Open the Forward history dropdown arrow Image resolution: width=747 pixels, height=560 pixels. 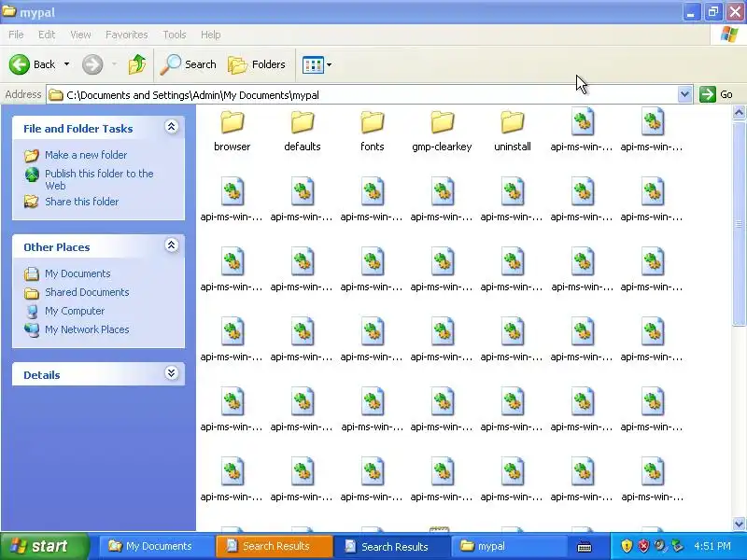114,64
